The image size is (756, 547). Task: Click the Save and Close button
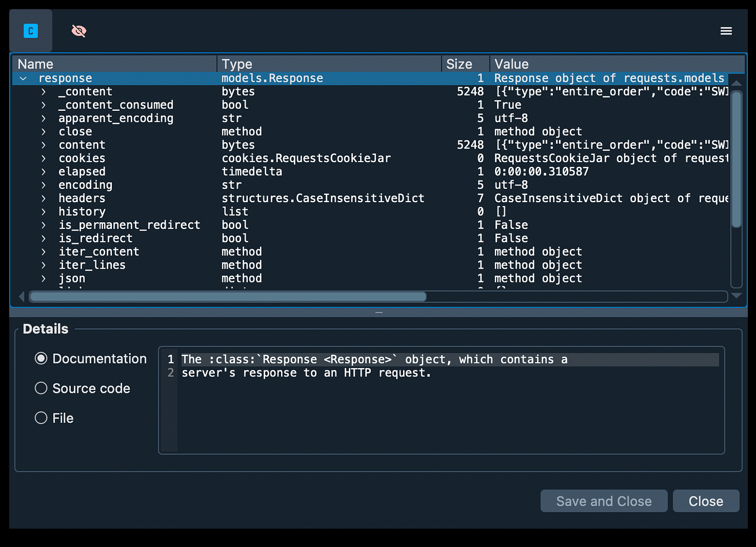click(603, 501)
